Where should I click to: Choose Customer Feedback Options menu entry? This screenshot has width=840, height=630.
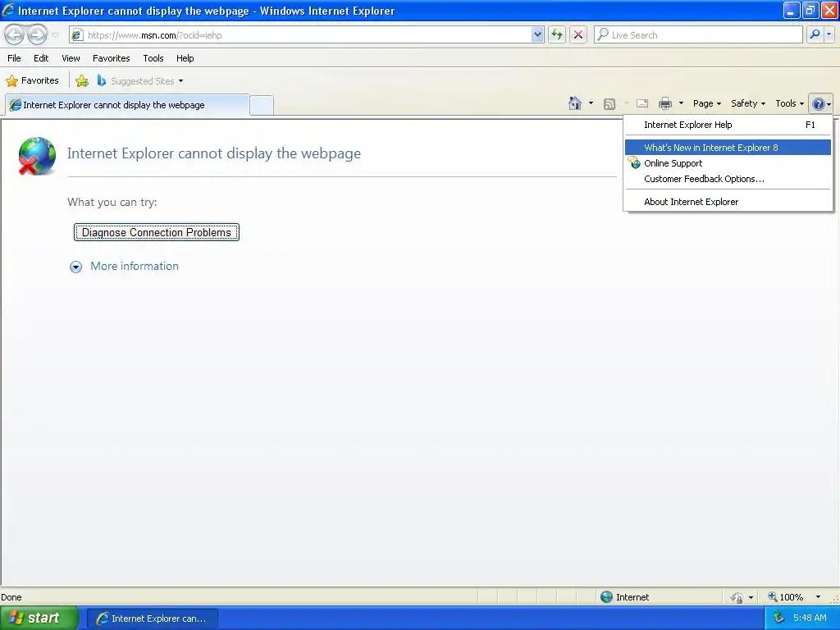tap(728, 179)
